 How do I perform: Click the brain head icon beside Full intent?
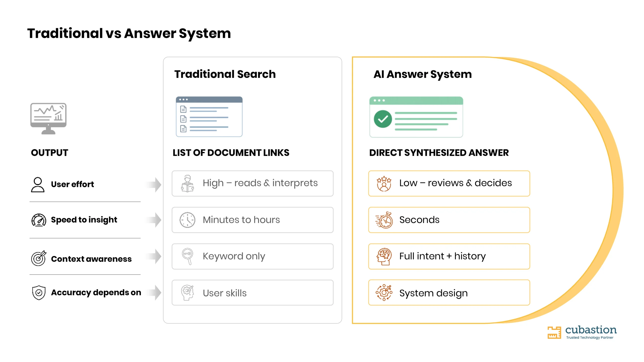(x=384, y=256)
